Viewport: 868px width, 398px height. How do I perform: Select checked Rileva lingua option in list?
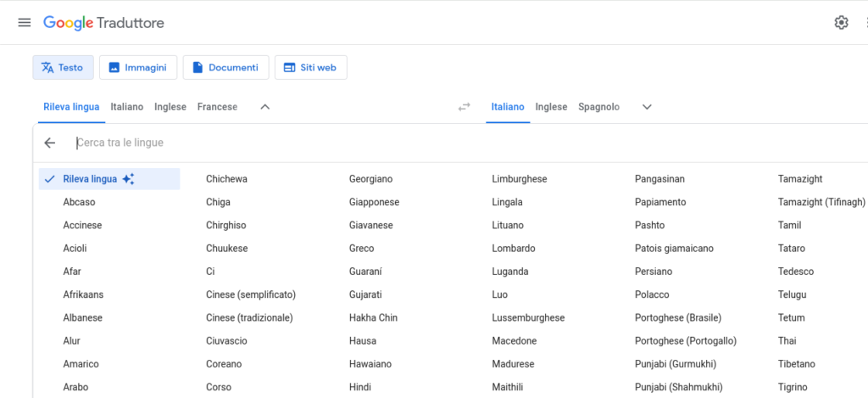coord(90,179)
